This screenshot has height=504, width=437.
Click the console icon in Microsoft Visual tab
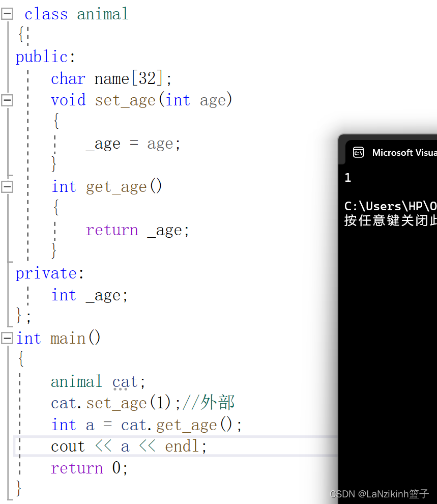click(x=358, y=152)
